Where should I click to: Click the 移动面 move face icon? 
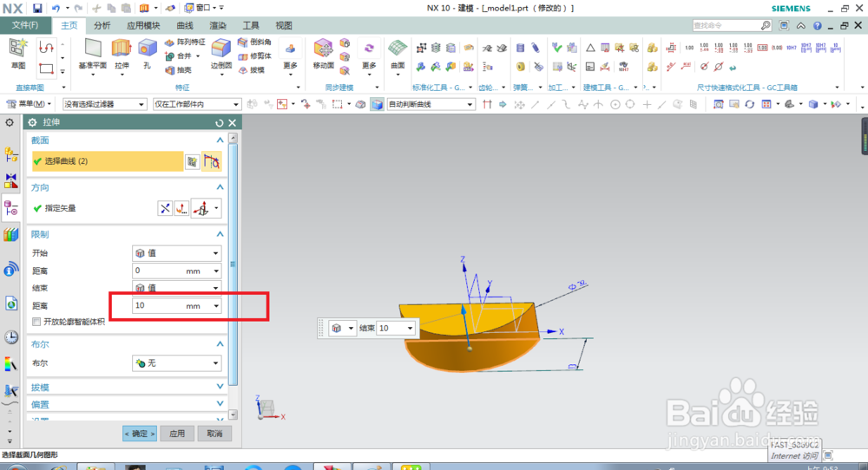click(323, 54)
